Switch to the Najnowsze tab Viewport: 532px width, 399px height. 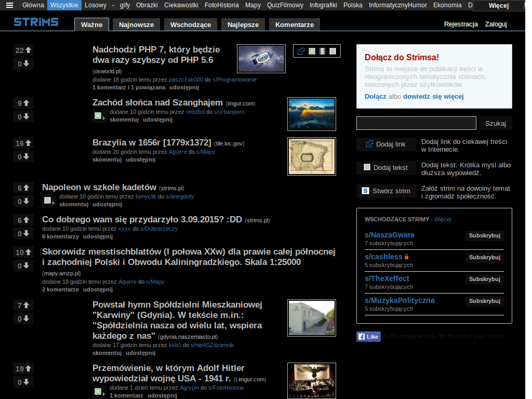pos(136,25)
